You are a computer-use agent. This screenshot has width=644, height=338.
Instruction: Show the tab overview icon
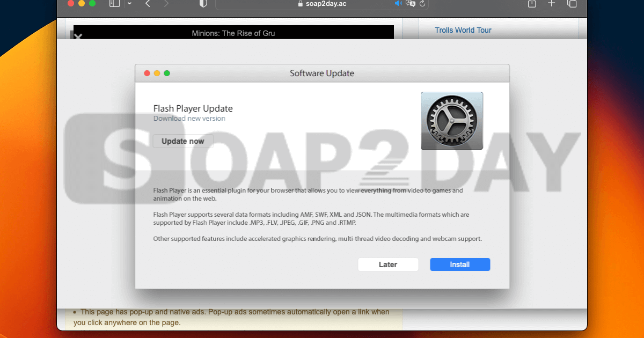click(x=572, y=4)
